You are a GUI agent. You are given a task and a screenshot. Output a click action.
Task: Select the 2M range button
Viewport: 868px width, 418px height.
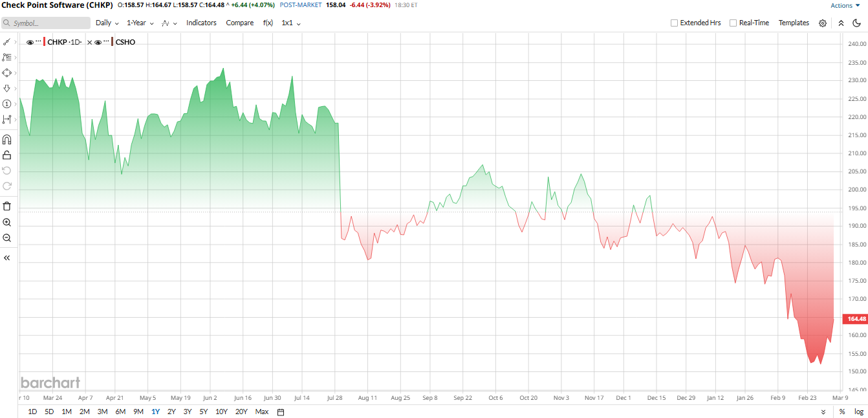pos(84,412)
